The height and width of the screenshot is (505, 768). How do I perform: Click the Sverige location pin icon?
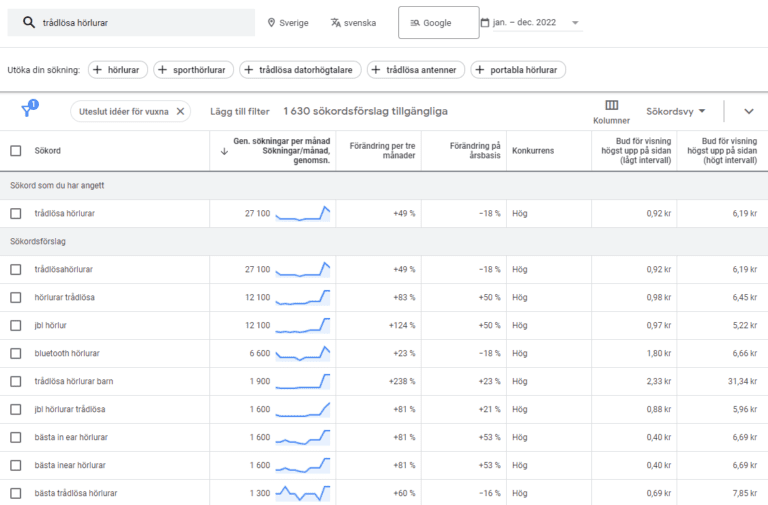[x=271, y=23]
